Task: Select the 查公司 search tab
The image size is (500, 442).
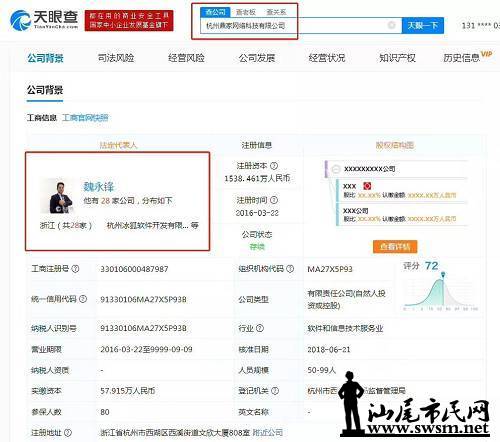Action: [215, 12]
